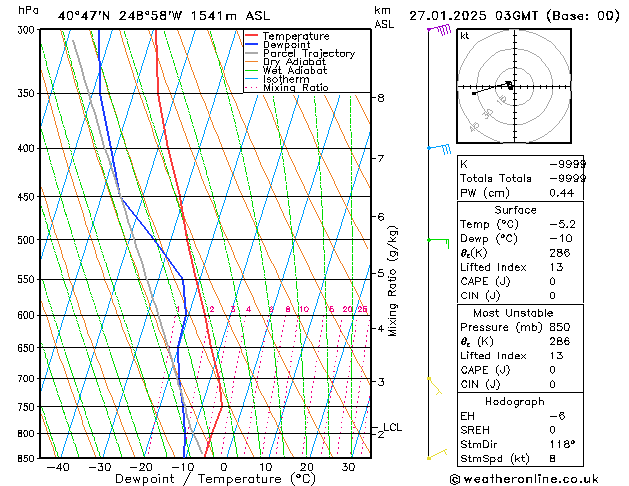Click the yellow wind barb at 850 hPa
This screenshot has width=629, height=486.
click(436, 456)
